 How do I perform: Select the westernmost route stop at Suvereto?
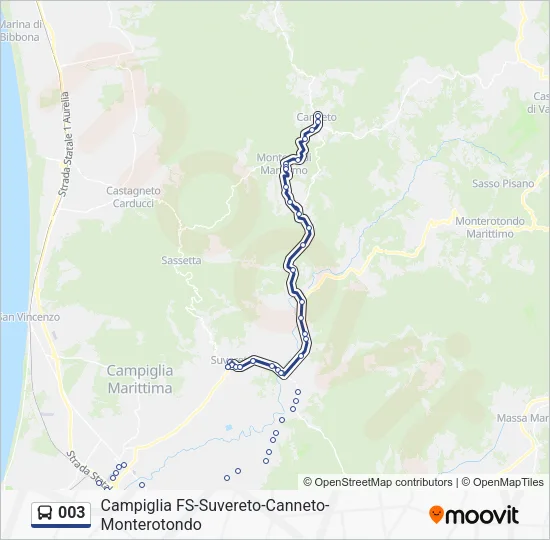pyautogui.click(x=228, y=367)
